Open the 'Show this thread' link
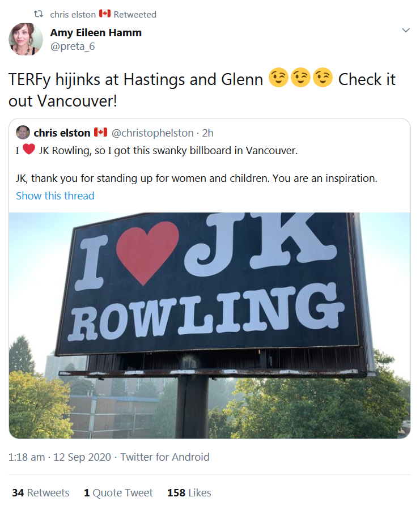 56,196
